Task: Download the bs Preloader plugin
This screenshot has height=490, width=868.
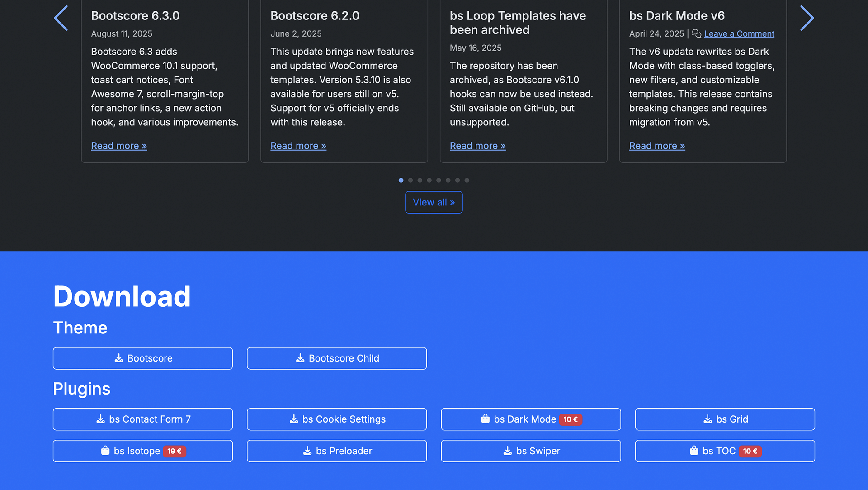Action: click(337, 451)
